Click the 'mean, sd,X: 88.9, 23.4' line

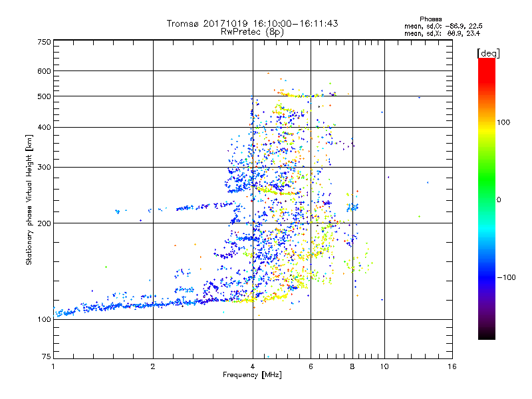pos(442,33)
